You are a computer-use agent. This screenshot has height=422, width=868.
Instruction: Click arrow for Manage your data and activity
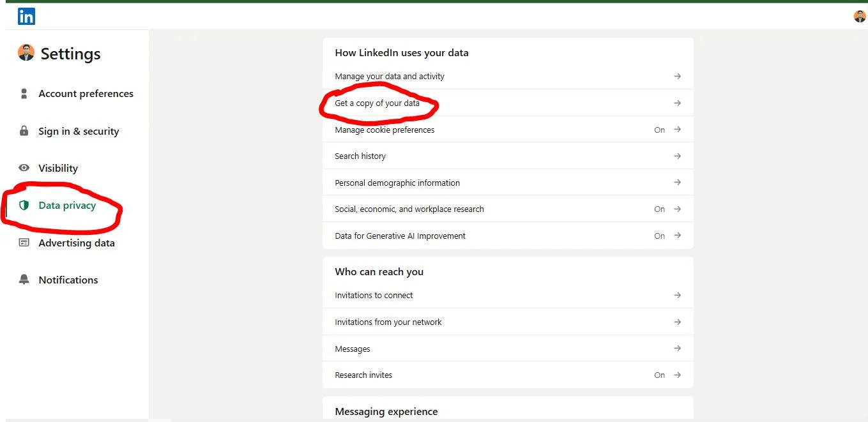678,76
